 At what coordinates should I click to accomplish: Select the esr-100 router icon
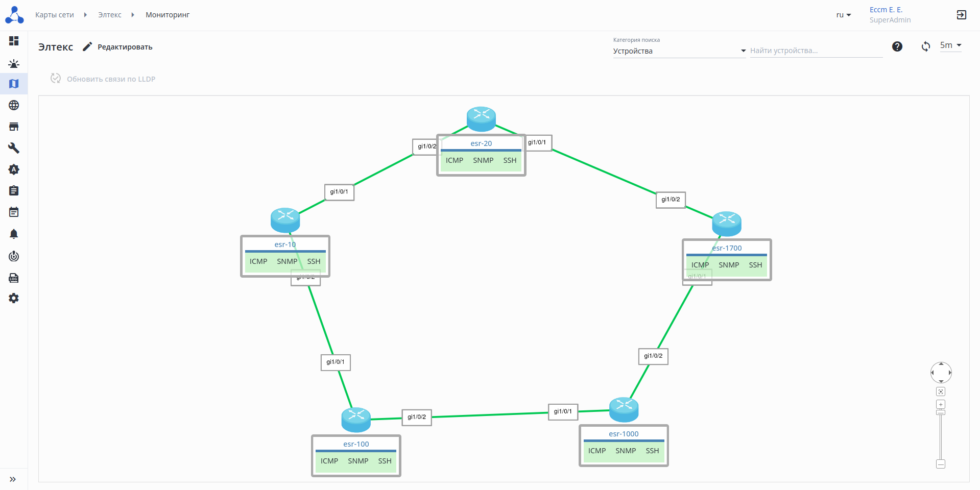[x=356, y=419]
